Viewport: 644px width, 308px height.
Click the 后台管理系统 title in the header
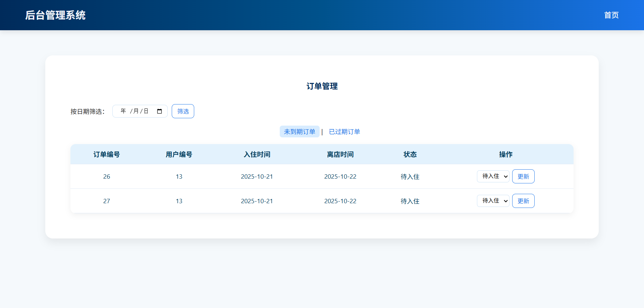(x=55, y=15)
